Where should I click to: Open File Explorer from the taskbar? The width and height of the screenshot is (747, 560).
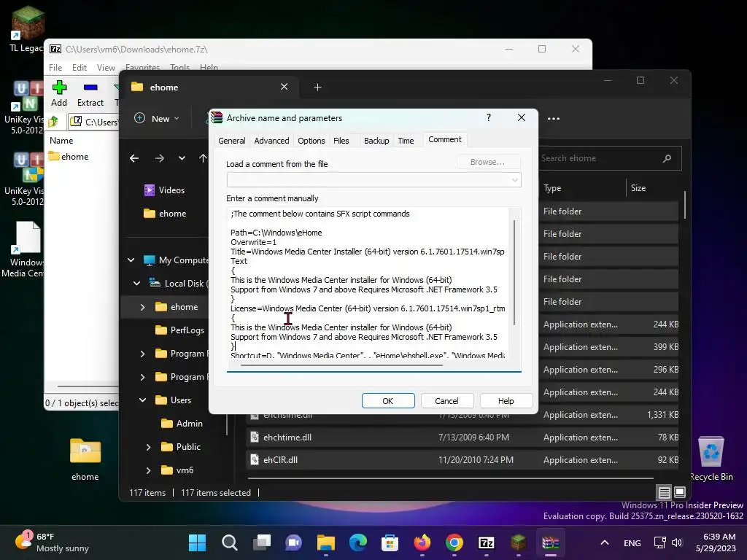tap(326, 542)
